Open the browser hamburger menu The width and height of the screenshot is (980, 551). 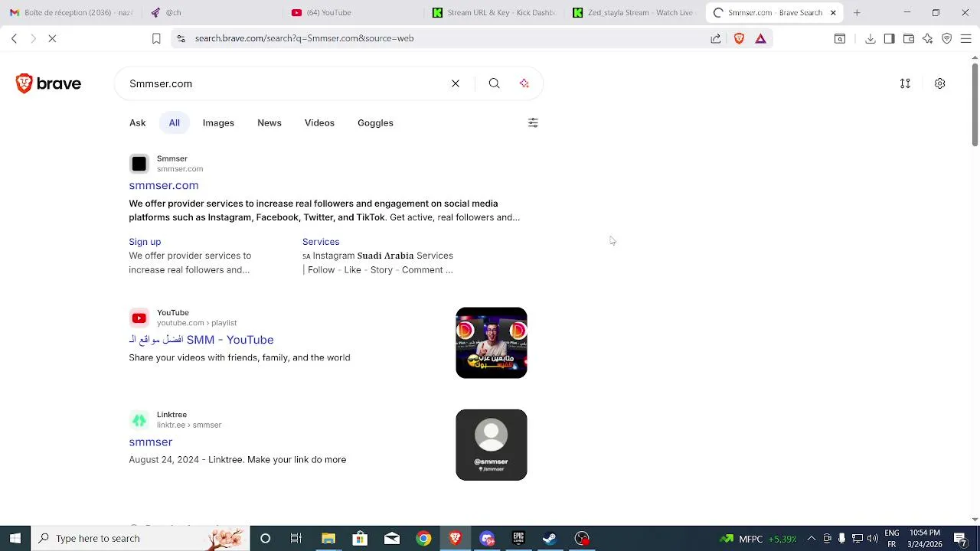[966, 38]
